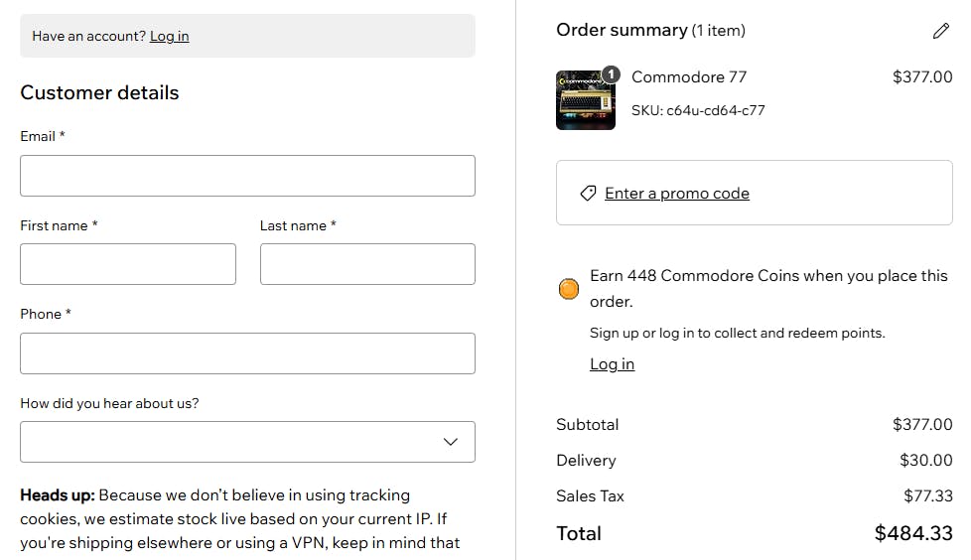This screenshot has height=560, width=971.
Task: Click the 'Subtotal' label in totals
Action: click(x=587, y=424)
